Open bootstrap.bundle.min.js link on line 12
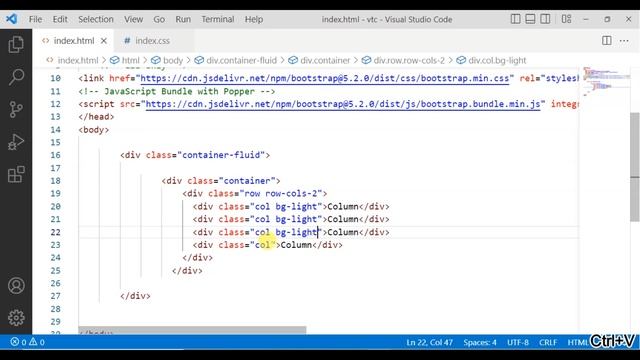The width and height of the screenshot is (640, 360). (343, 104)
